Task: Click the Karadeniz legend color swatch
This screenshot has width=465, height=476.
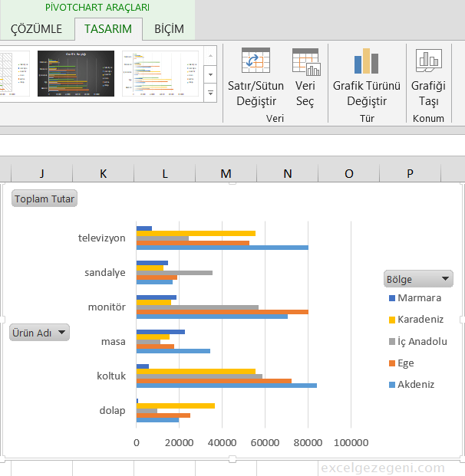Action: click(x=392, y=320)
